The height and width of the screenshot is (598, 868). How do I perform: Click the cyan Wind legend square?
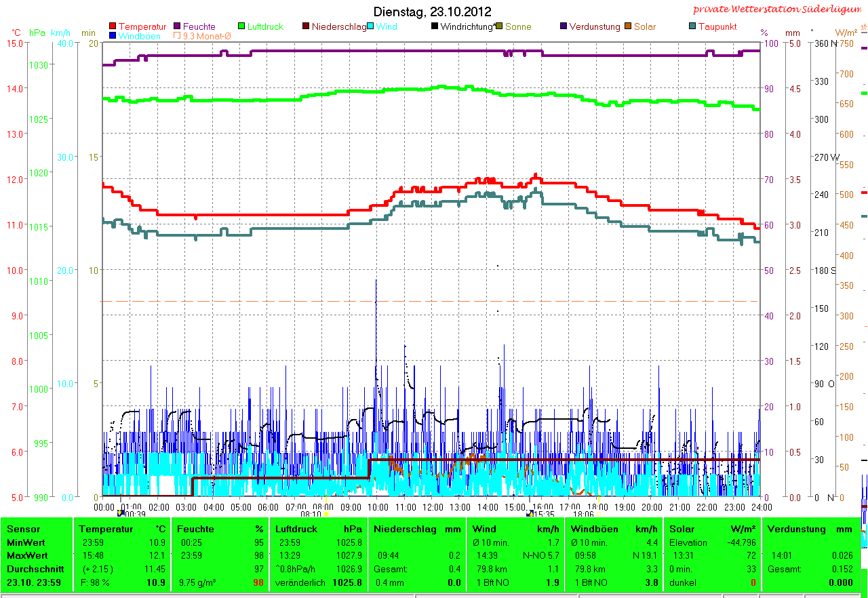point(371,27)
